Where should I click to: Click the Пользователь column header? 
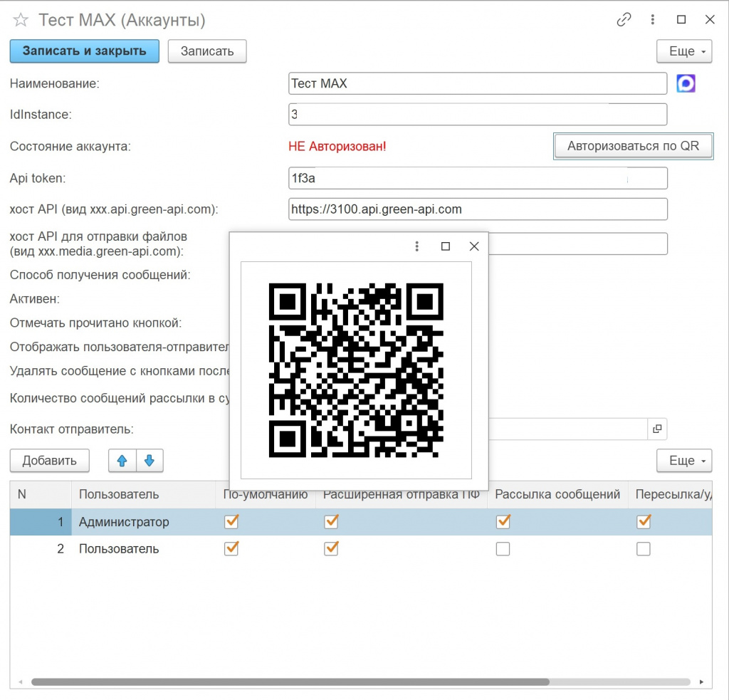coord(144,494)
